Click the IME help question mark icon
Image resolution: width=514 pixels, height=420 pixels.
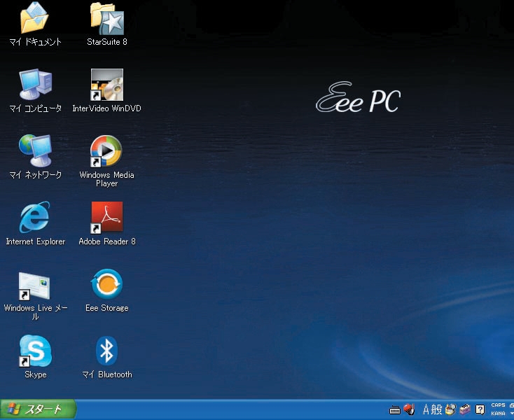pos(480,409)
